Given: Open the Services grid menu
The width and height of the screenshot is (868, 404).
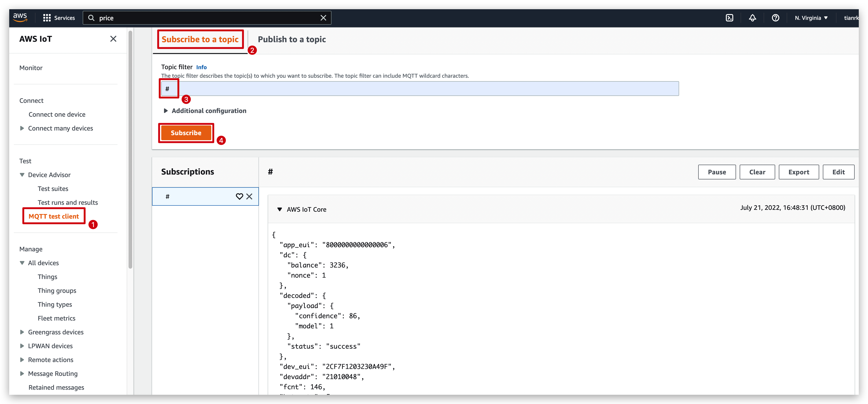Looking at the screenshot, I should point(47,18).
